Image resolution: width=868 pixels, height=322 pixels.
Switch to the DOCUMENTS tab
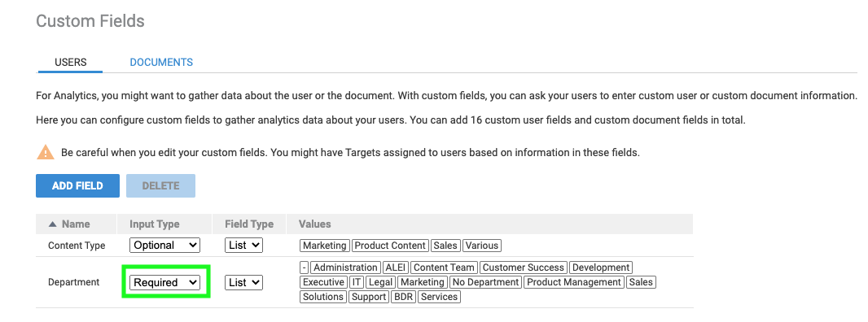pyautogui.click(x=161, y=63)
